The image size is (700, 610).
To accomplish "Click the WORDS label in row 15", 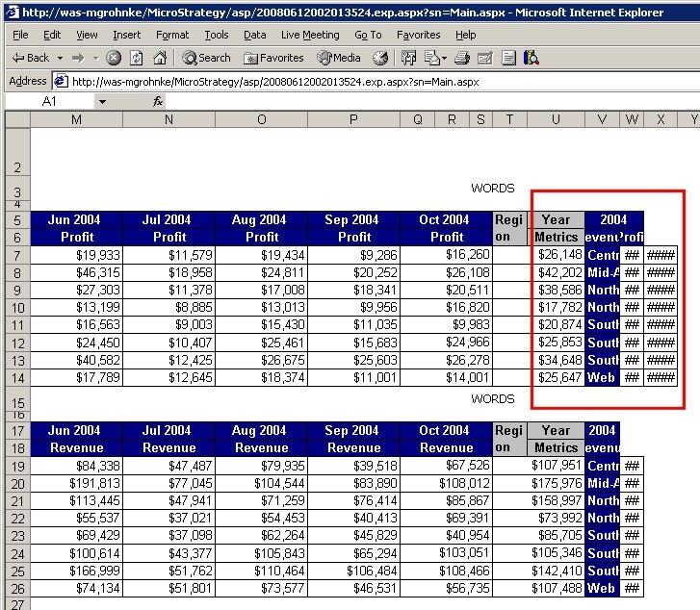I will [x=492, y=399].
